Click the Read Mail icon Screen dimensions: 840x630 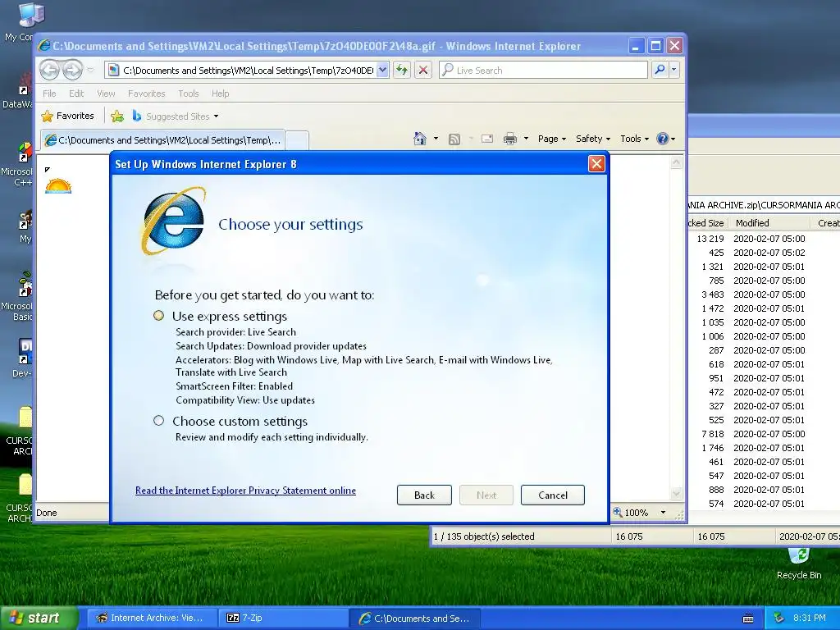pos(487,139)
